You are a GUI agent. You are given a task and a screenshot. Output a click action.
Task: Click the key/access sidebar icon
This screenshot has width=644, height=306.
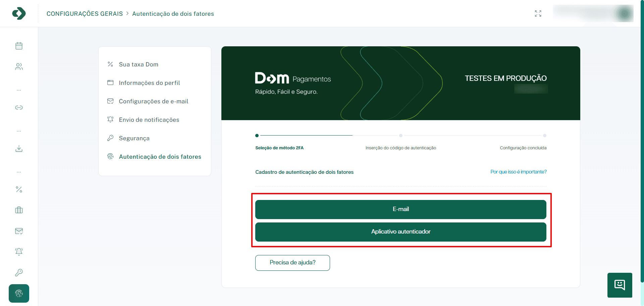19,272
